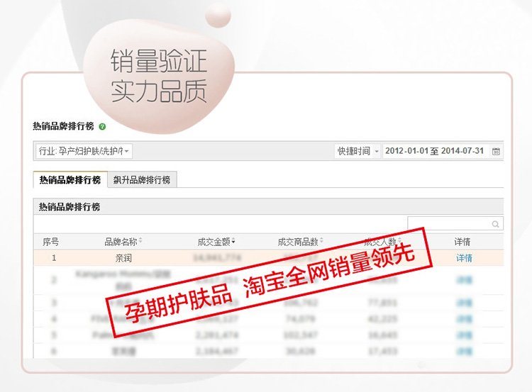Open the 行业 category dropdown
The width and height of the screenshot is (532, 392).
[84, 151]
